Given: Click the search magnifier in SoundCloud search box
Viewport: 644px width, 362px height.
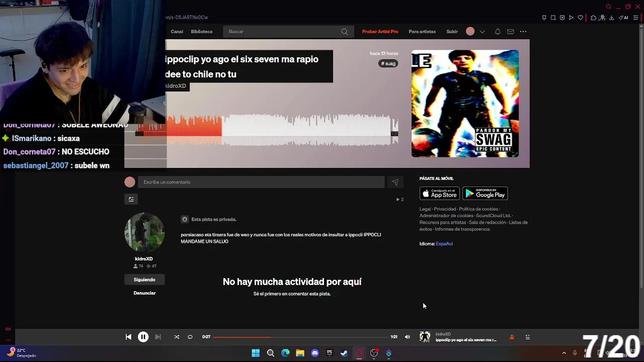Looking at the screenshot, I should [x=344, y=32].
